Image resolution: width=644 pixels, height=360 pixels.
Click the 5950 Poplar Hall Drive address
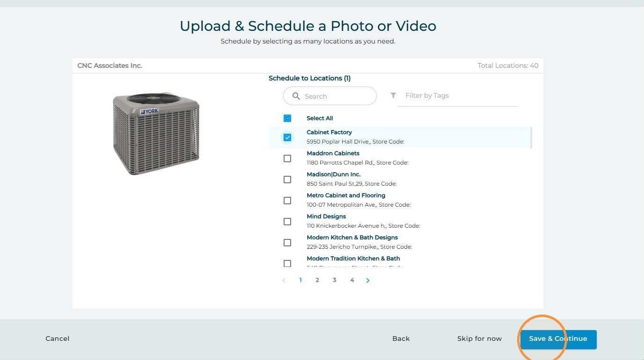(x=356, y=142)
